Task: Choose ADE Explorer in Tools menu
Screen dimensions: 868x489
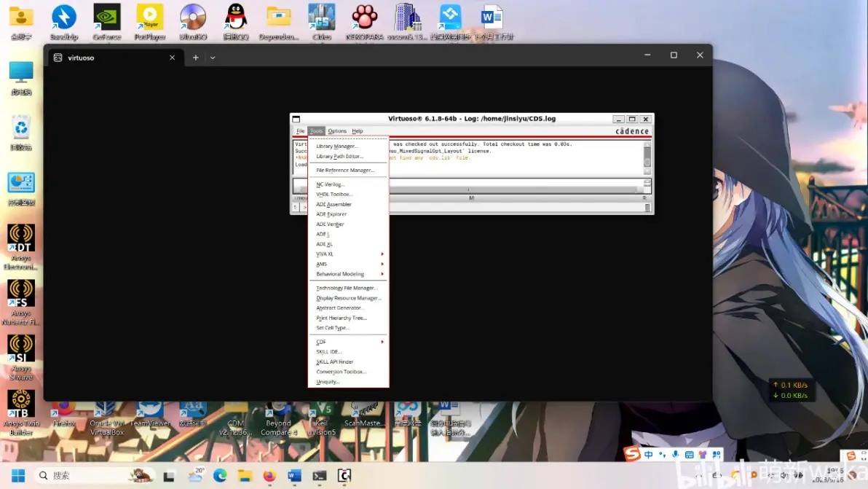Action: click(x=348, y=214)
